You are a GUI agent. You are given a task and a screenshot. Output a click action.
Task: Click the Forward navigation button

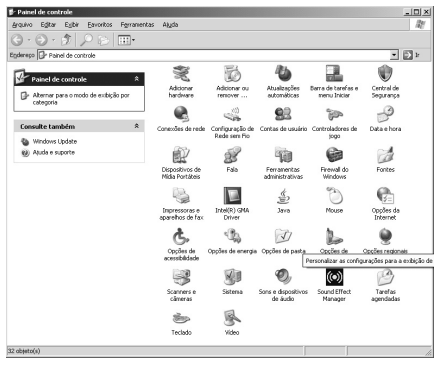tap(41, 40)
